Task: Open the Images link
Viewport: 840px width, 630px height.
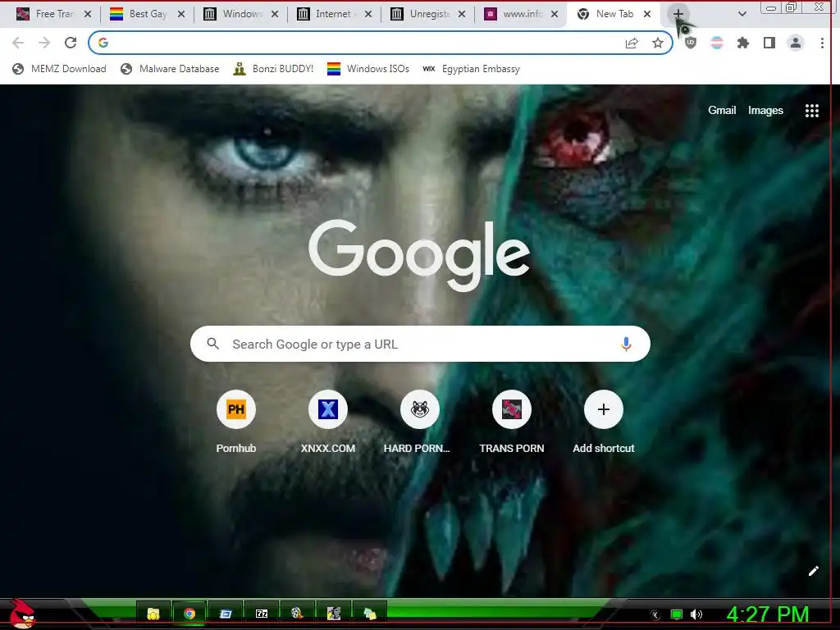Action: click(765, 111)
